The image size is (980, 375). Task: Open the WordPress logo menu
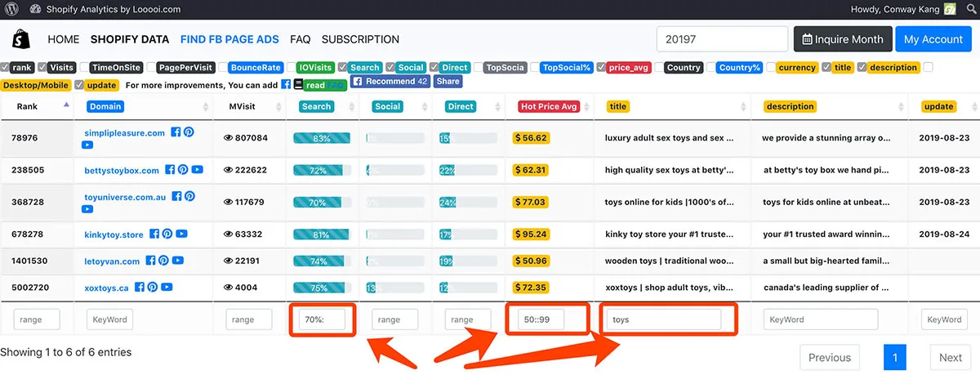11,9
